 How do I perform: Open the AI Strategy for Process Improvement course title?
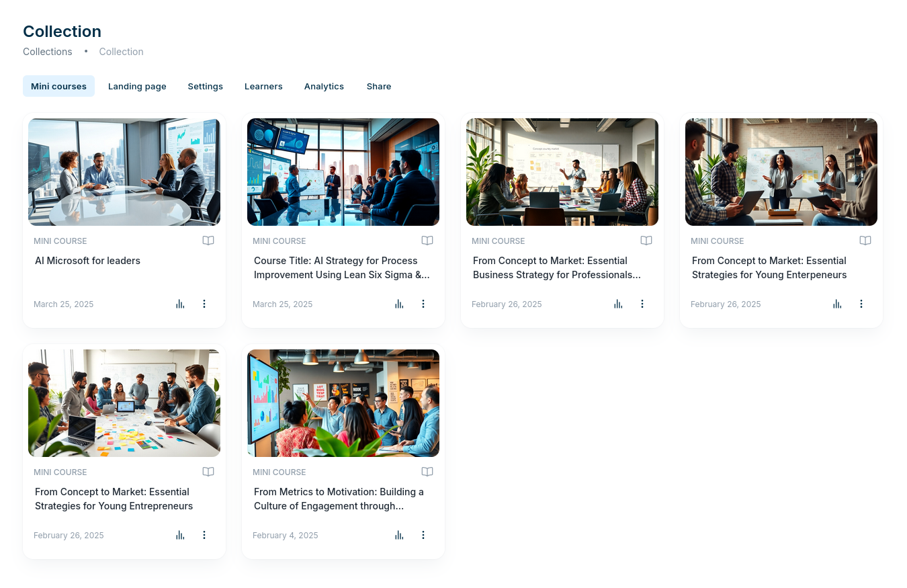[x=342, y=267]
